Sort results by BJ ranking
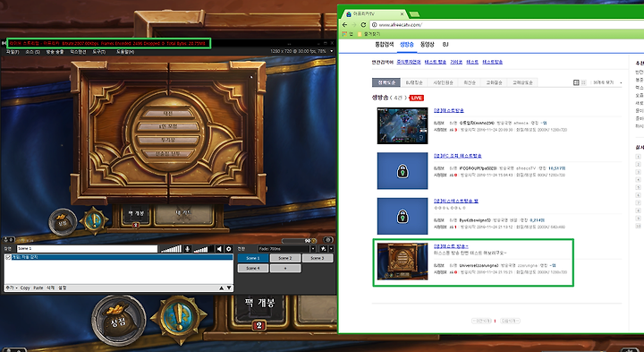 tap(414, 82)
